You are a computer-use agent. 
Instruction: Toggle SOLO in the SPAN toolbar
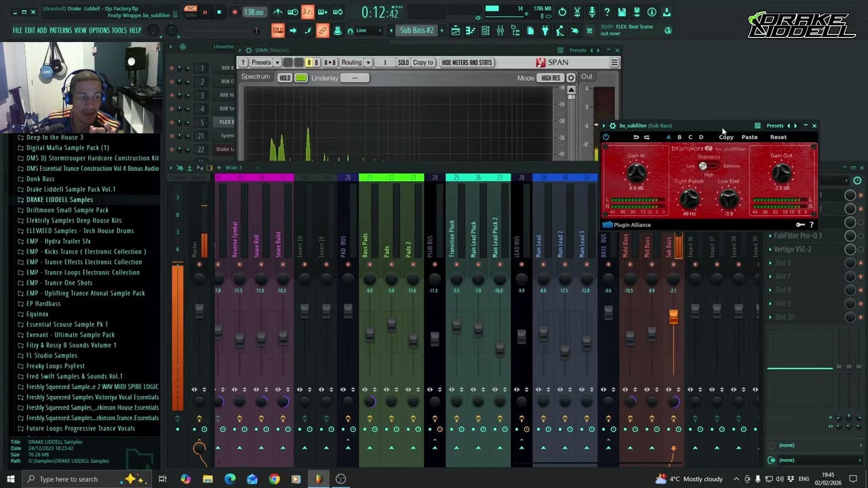click(403, 62)
